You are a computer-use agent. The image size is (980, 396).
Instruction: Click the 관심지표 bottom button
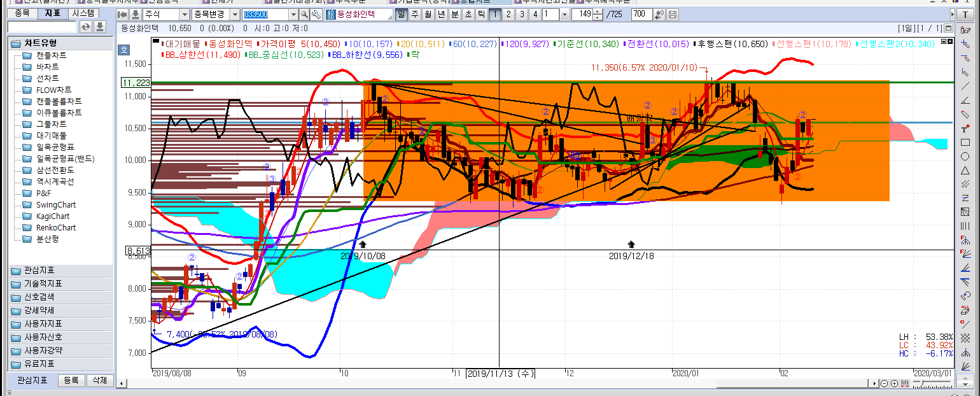click(x=32, y=380)
